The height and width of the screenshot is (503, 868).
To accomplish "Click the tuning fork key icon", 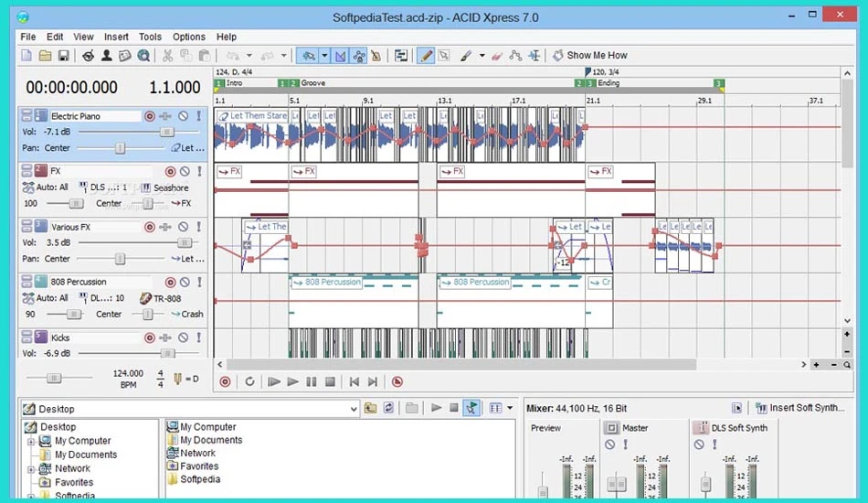I will (177, 379).
